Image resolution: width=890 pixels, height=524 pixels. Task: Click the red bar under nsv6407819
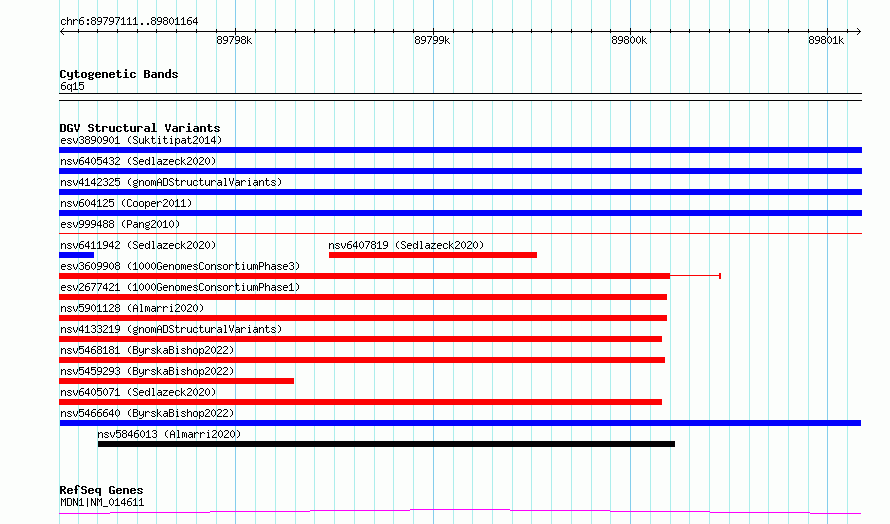pos(433,255)
